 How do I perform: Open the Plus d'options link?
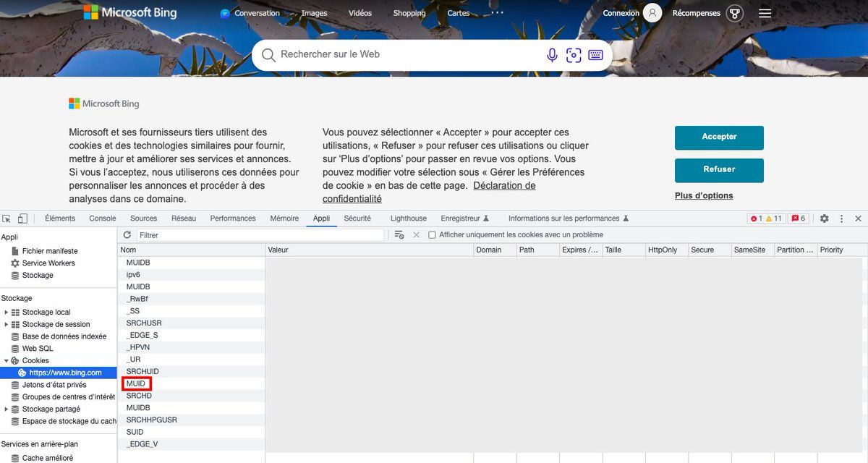[x=704, y=196]
